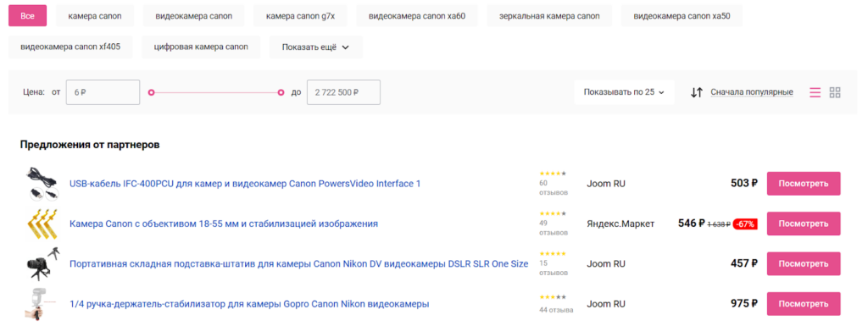Open handle stabilizer product thumbnail

pos(42,304)
